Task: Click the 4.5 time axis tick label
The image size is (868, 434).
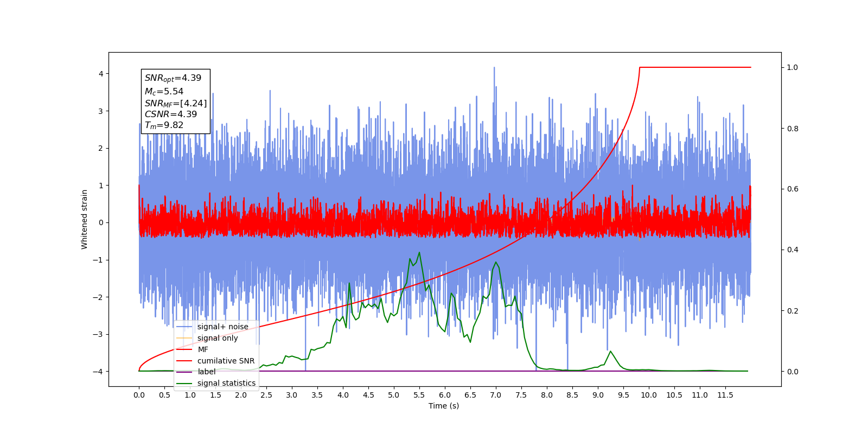Action: click(368, 395)
